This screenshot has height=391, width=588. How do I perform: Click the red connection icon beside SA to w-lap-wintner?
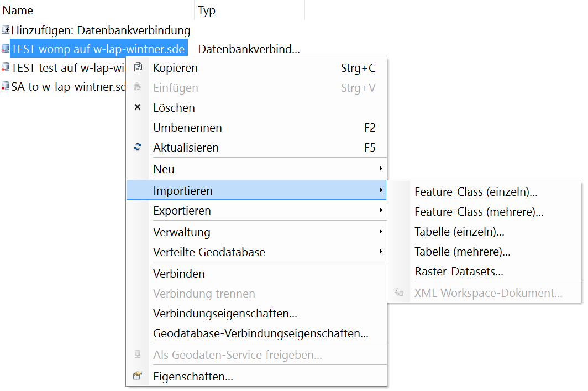[5, 86]
